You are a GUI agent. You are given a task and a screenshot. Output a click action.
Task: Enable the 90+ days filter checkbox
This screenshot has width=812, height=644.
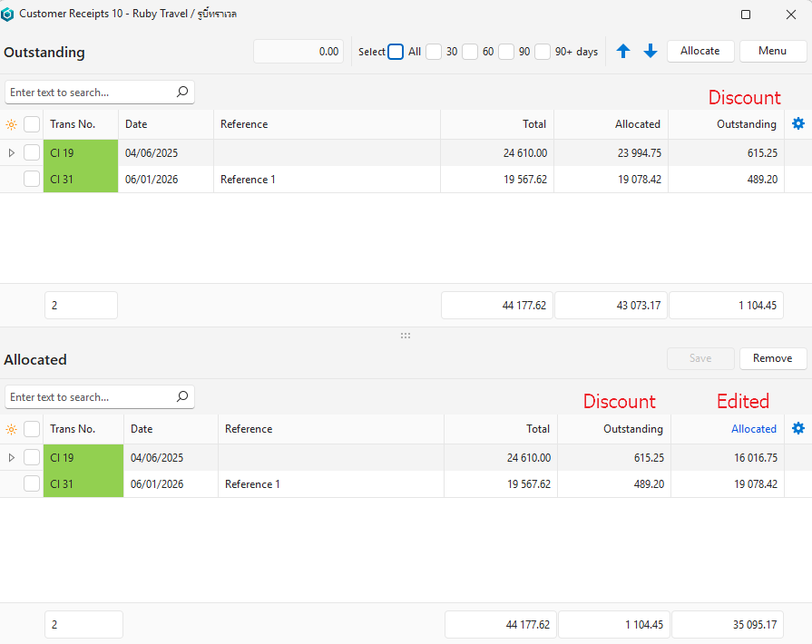coord(543,52)
